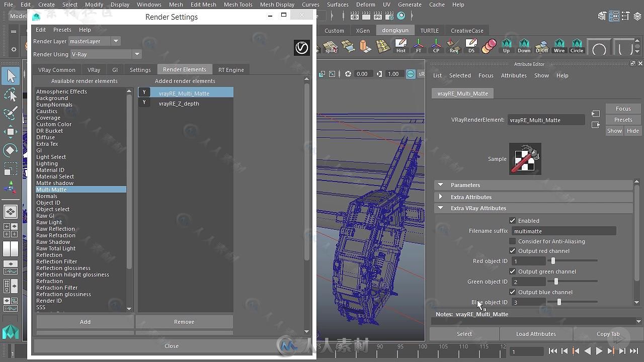Activate the Scale tool
Screen dimensions: 644x362
coord(11,169)
